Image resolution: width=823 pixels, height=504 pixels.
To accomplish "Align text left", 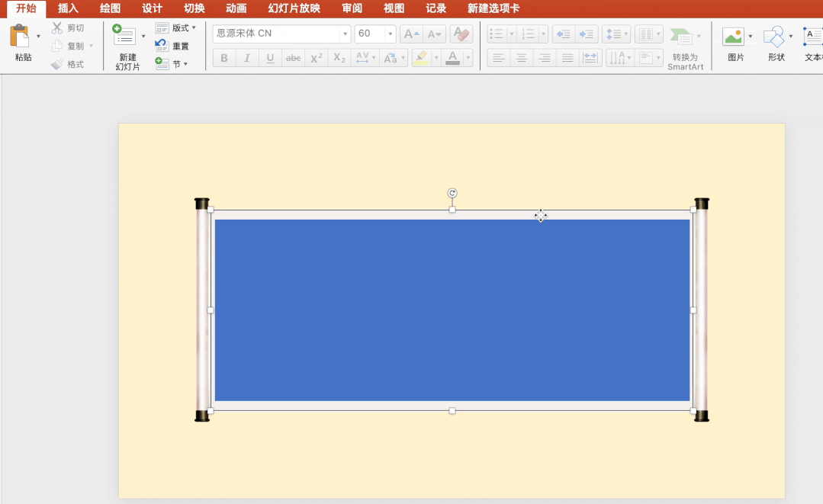I will pos(498,58).
